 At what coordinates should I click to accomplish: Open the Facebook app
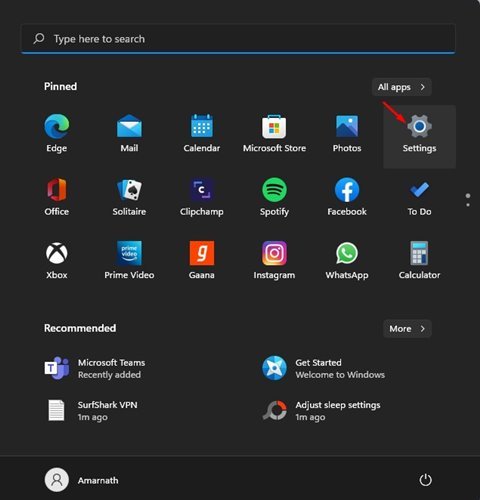347,190
